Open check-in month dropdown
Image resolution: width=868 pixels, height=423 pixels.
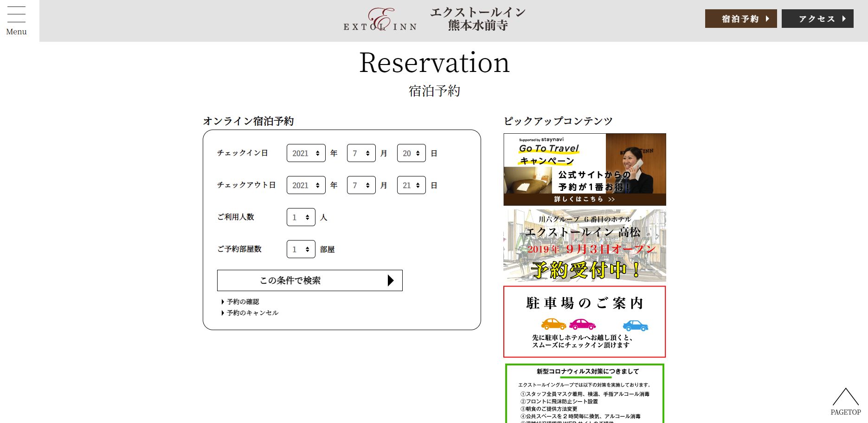point(361,153)
